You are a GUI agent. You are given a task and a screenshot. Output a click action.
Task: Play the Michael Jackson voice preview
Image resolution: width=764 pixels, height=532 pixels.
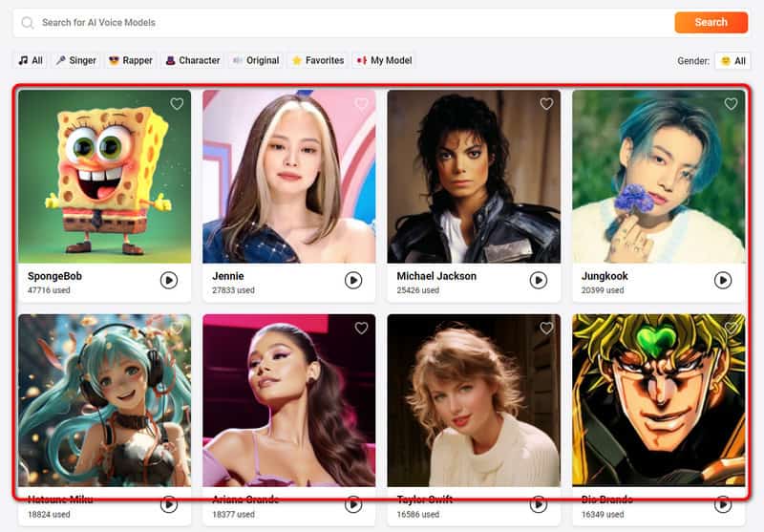tap(539, 280)
